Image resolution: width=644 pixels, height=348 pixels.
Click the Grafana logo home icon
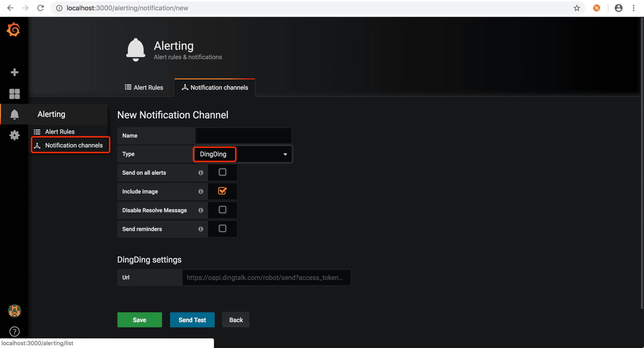pos(13,30)
